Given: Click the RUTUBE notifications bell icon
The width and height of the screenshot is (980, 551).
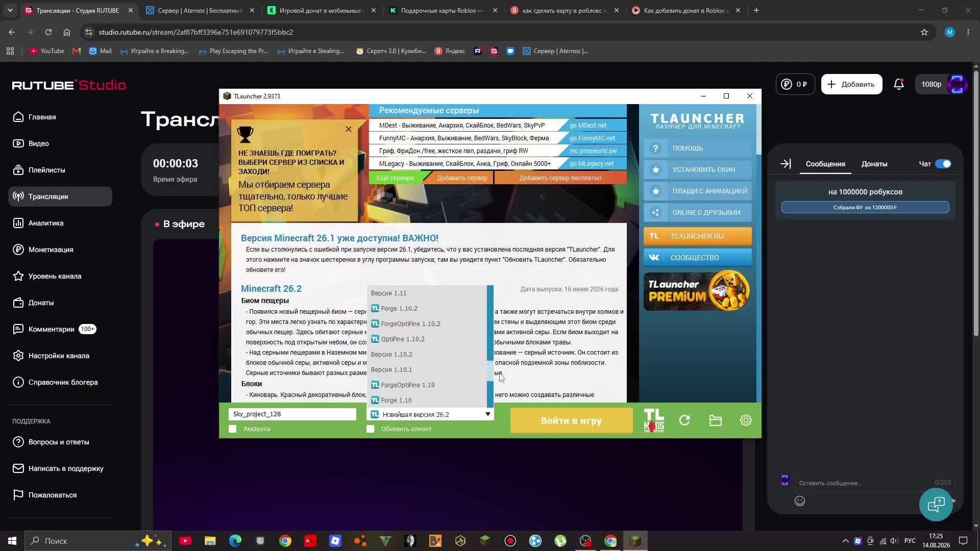Looking at the screenshot, I should [x=899, y=84].
